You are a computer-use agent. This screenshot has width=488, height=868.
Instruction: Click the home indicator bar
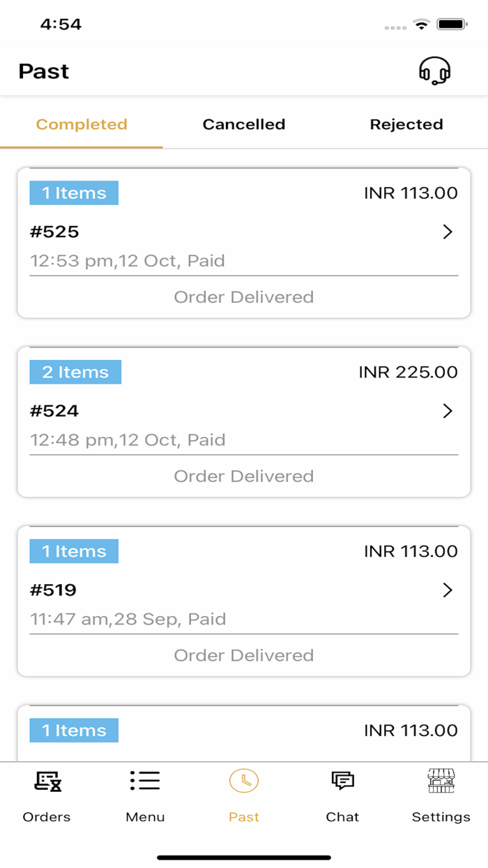[244, 858]
